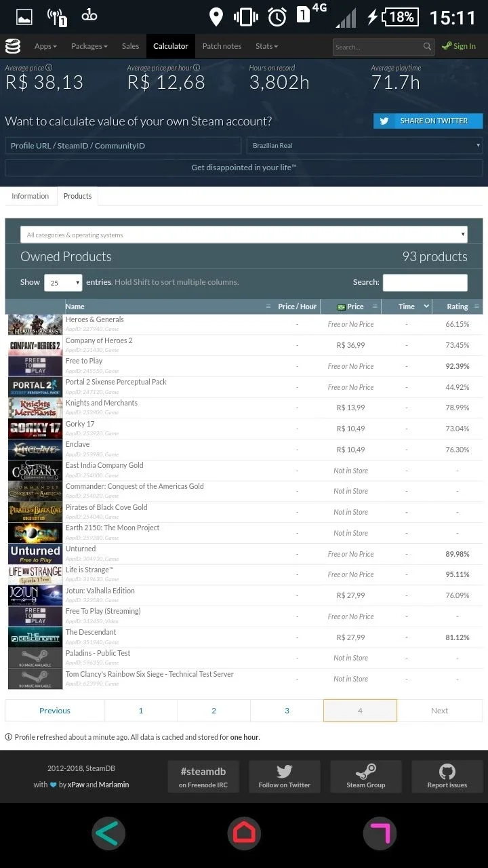Tap the Android back navigation button
Viewport: 488px width, 868px height.
[x=108, y=833]
